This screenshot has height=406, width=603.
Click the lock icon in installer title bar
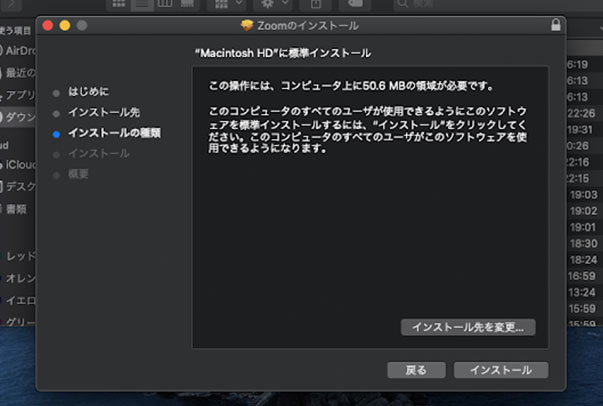tap(555, 25)
